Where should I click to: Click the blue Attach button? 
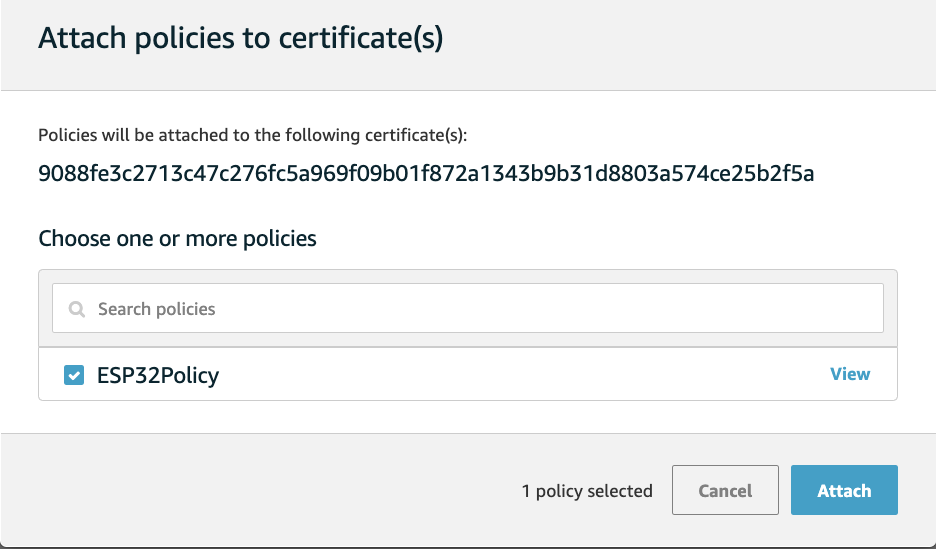point(844,490)
